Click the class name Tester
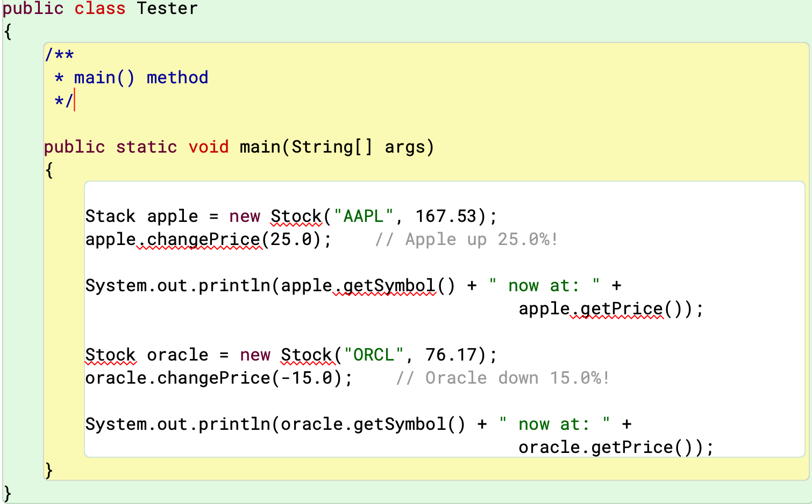This screenshot has height=504, width=812. (167, 9)
